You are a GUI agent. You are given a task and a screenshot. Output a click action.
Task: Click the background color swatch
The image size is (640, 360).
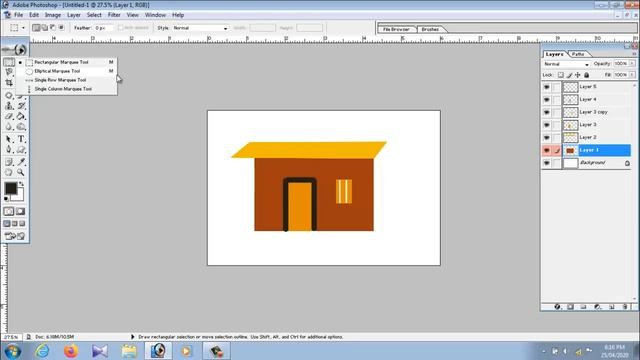click(x=20, y=197)
